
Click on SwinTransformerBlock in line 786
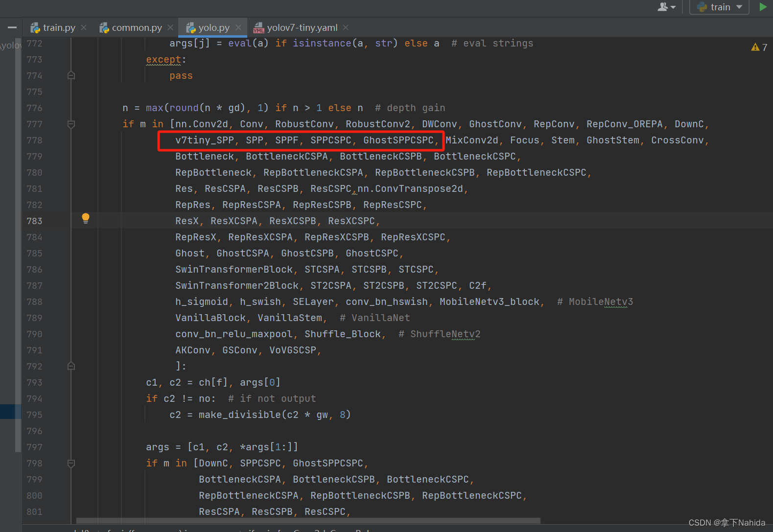click(x=234, y=270)
